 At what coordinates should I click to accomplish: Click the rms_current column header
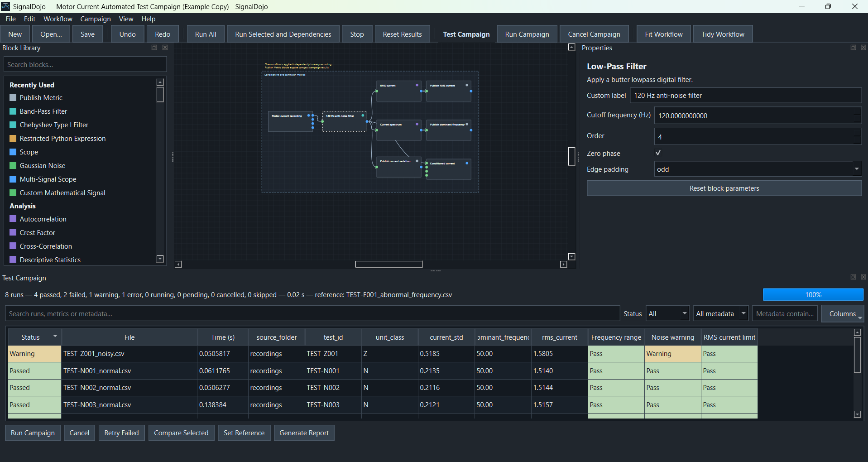559,337
